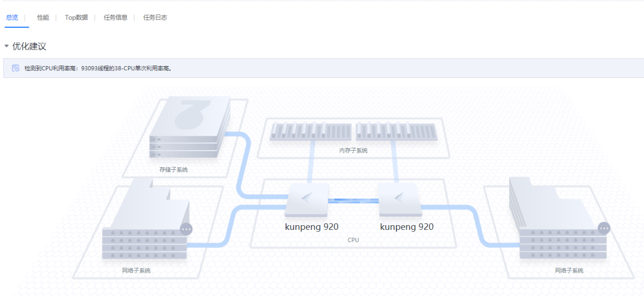Click the 网络子系统 label beside the second kunpeng 920
This screenshot has height=296, width=644.
click(x=569, y=270)
